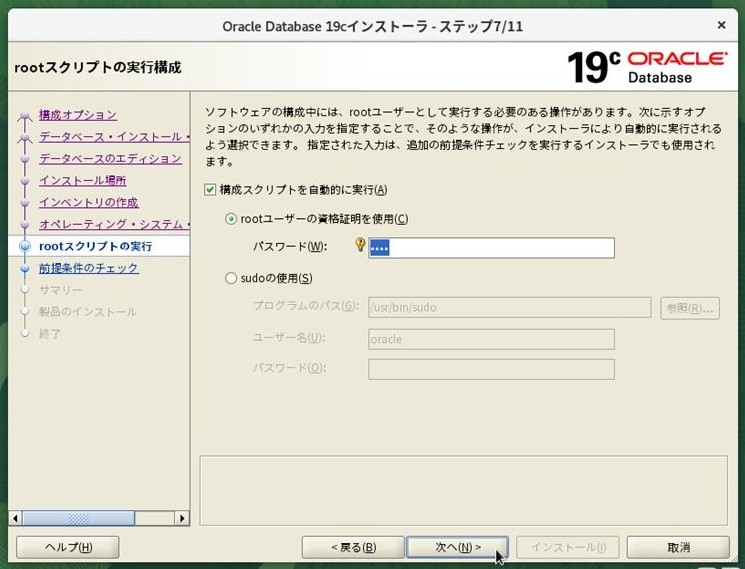Go to インストール場所 step
The width and height of the screenshot is (745, 569).
click(x=83, y=180)
